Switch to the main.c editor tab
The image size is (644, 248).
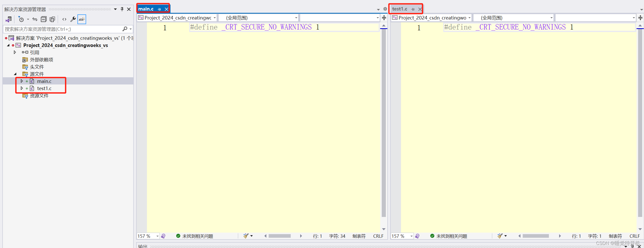click(x=146, y=9)
